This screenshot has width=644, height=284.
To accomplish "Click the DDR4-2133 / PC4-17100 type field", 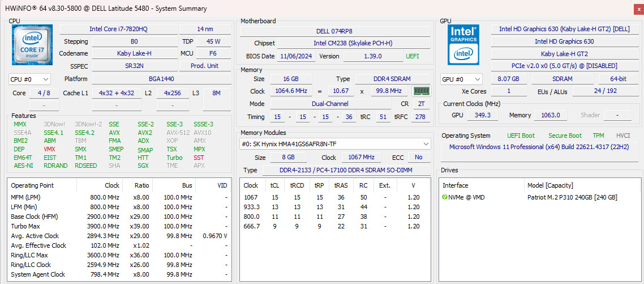I will point(346,171).
